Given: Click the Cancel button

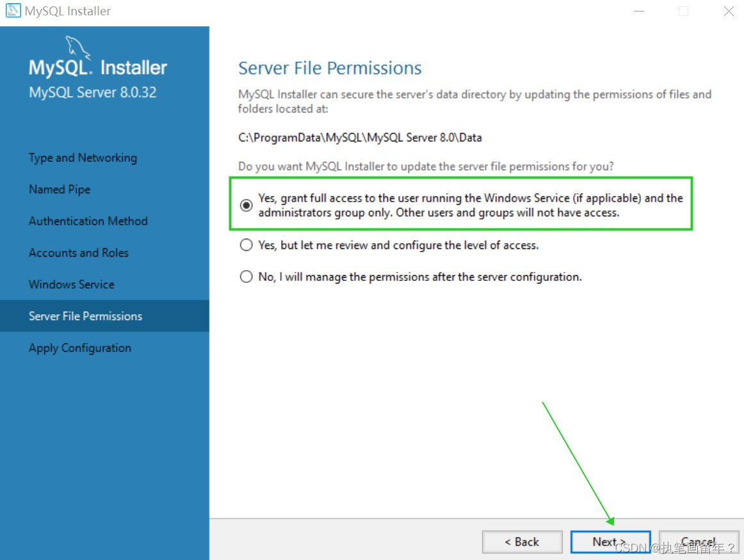Looking at the screenshot, I should (699, 542).
